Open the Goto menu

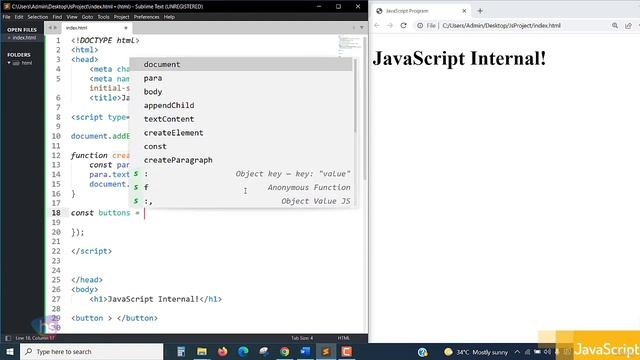coord(87,17)
